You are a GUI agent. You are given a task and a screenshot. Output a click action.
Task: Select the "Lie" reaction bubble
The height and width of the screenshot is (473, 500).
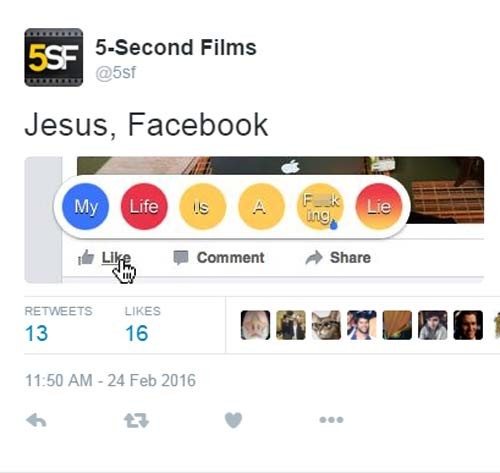coord(379,206)
